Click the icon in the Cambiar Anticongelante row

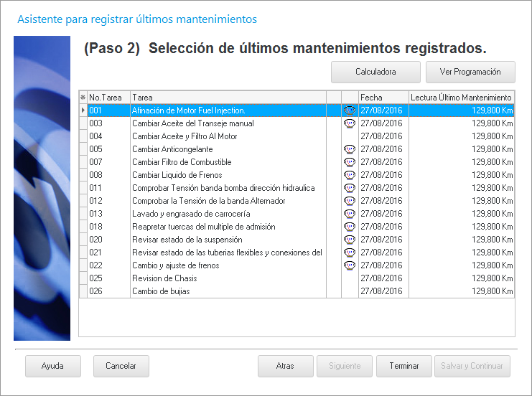tap(350, 149)
